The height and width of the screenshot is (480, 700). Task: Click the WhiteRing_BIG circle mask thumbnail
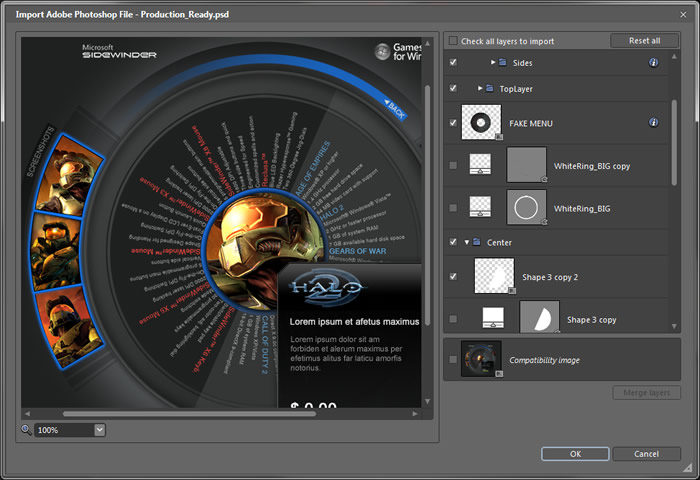pos(527,207)
